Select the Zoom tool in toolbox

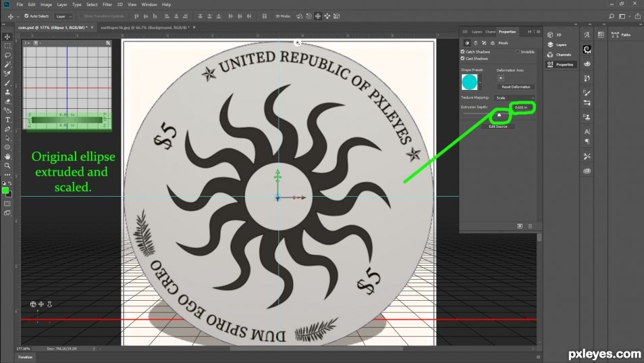coord(7,165)
